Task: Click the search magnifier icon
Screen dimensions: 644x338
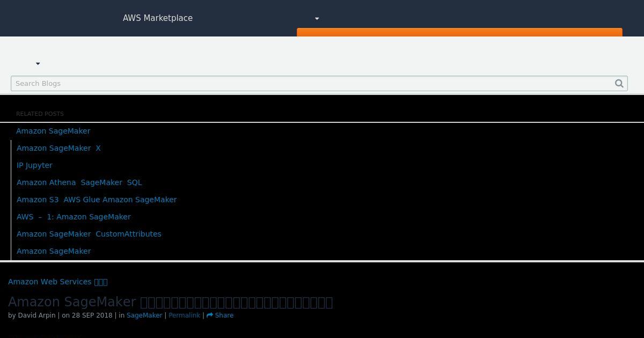Action: (619, 83)
